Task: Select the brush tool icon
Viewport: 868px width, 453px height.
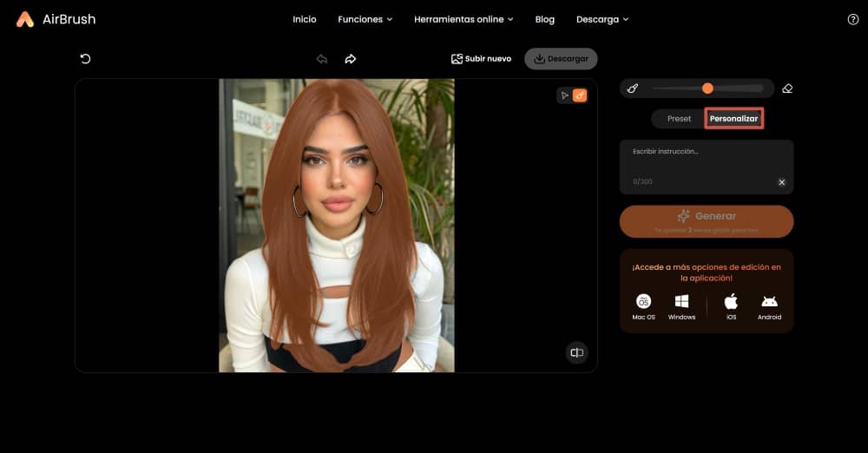Action: (x=633, y=89)
